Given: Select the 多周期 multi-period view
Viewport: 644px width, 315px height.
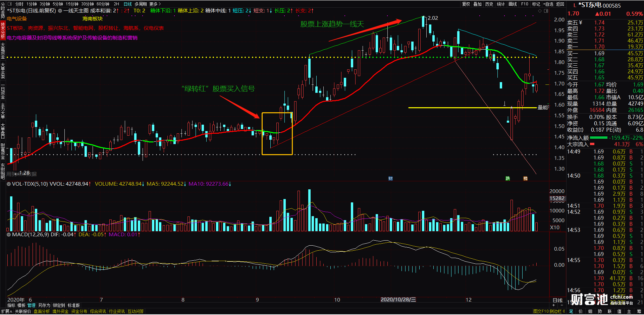Looking at the screenshot, I should point(141,4).
